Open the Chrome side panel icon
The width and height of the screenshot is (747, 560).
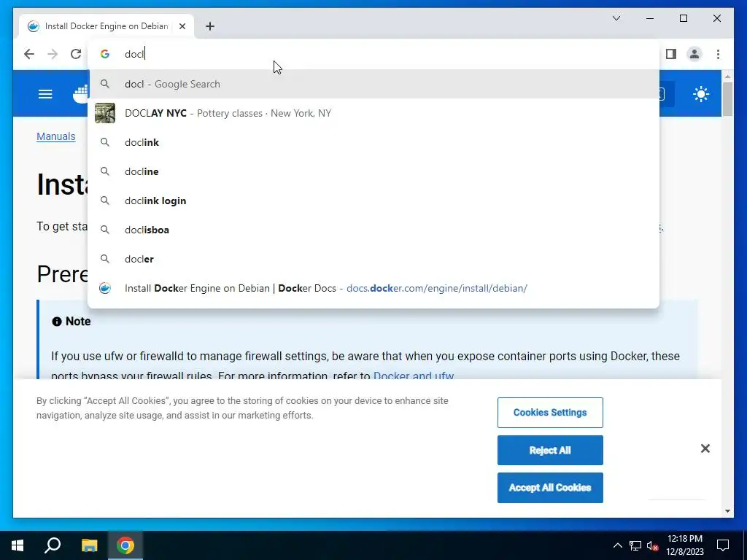pos(671,54)
